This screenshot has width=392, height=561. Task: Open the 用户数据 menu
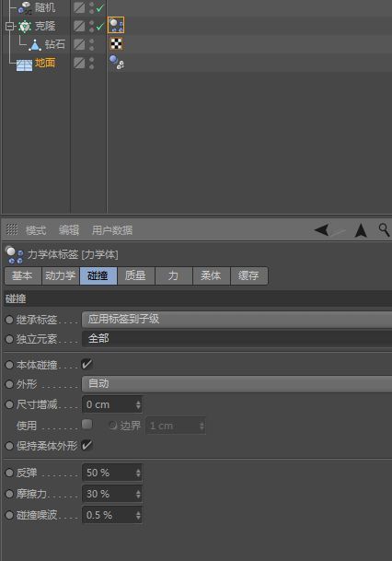click(x=112, y=230)
